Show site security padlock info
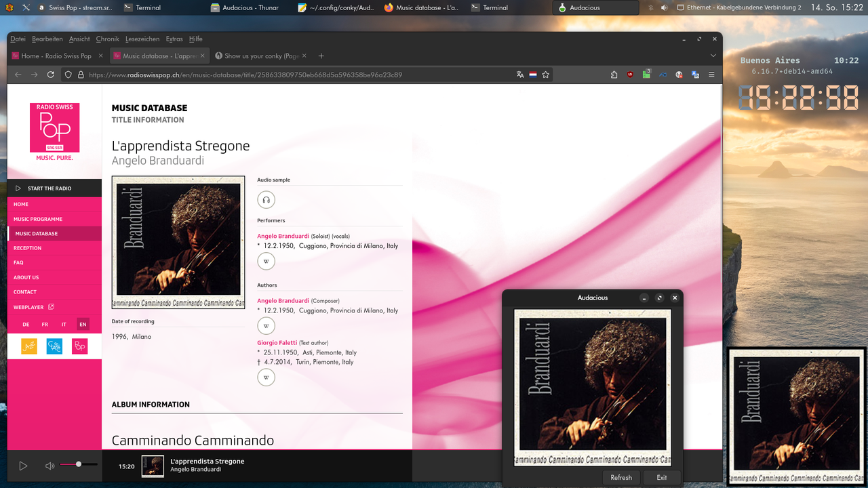Screen dimensions: 868x488 [x=81, y=75]
